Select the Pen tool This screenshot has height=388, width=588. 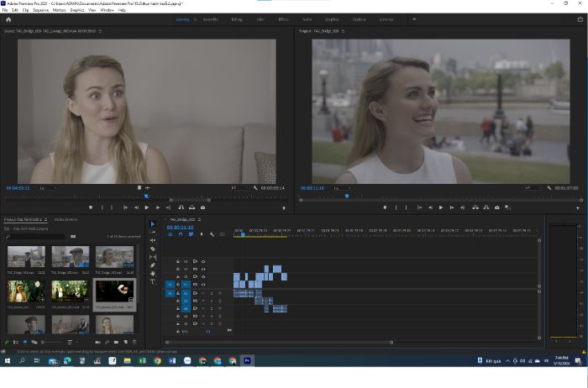point(153,265)
